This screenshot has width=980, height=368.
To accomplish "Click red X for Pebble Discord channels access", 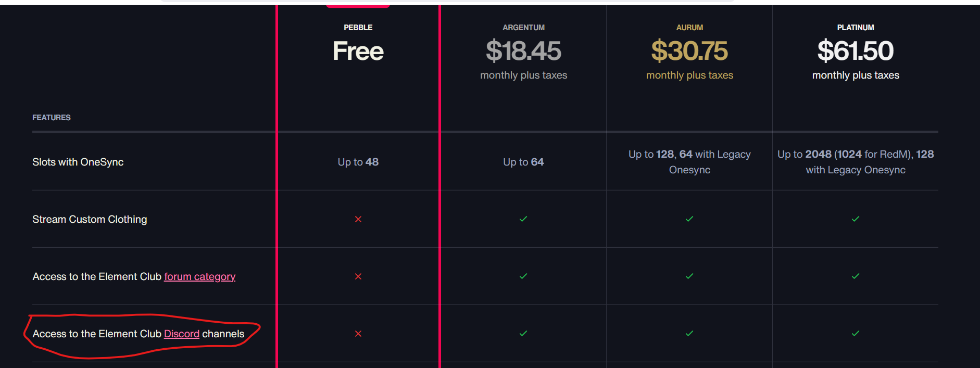I will click(358, 334).
